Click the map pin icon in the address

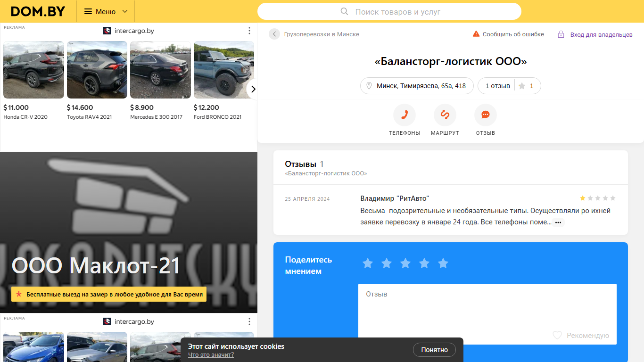pos(369,86)
